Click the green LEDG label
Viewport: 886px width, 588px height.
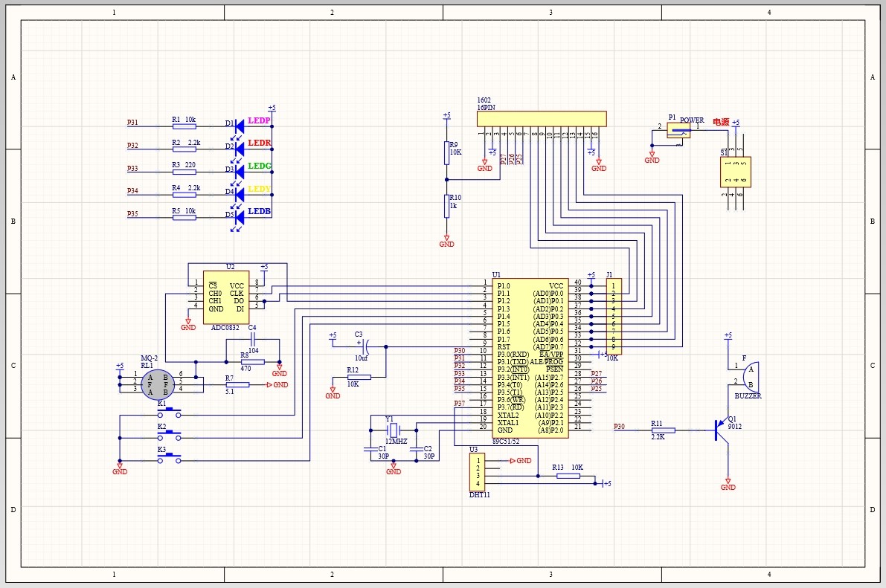(260, 166)
